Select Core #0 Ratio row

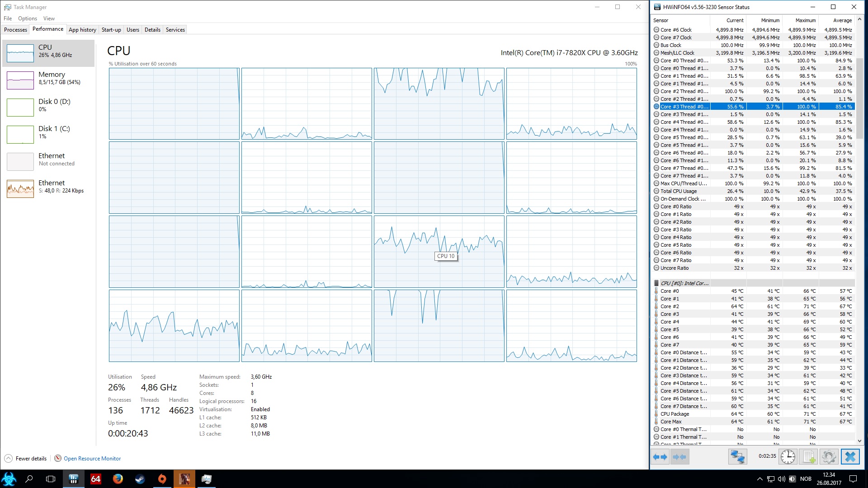[753, 206]
